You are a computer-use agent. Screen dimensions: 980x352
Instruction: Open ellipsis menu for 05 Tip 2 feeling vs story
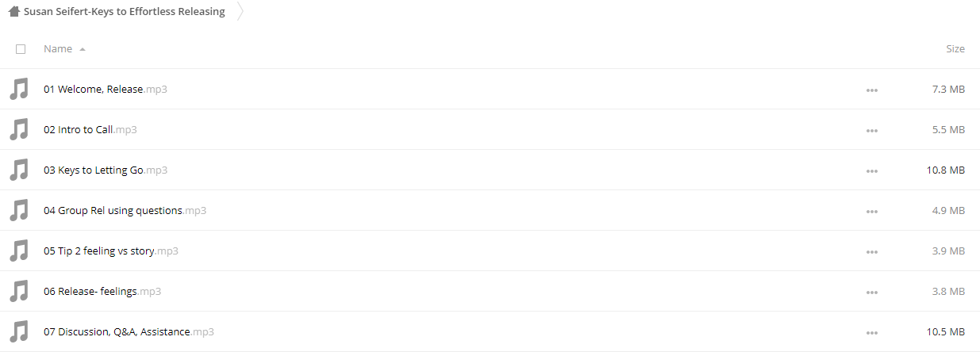pos(872,251)
